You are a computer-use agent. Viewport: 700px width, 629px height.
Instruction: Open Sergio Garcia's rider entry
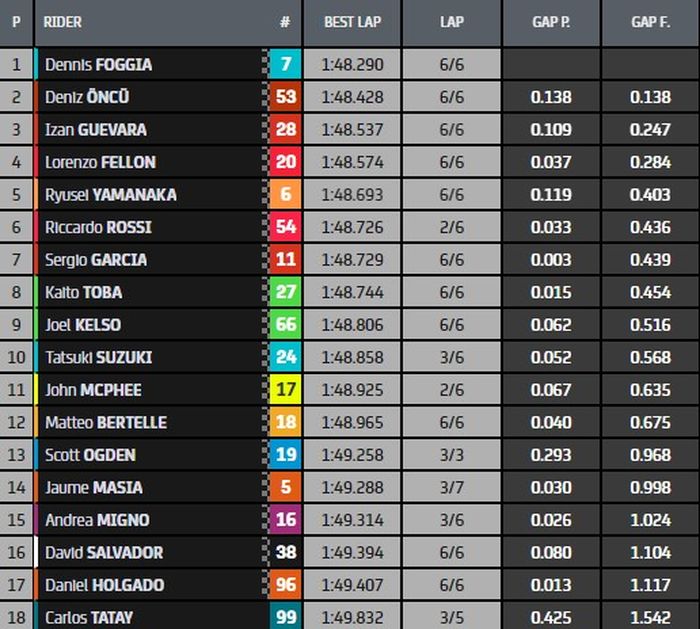click(x=96, y=260)
